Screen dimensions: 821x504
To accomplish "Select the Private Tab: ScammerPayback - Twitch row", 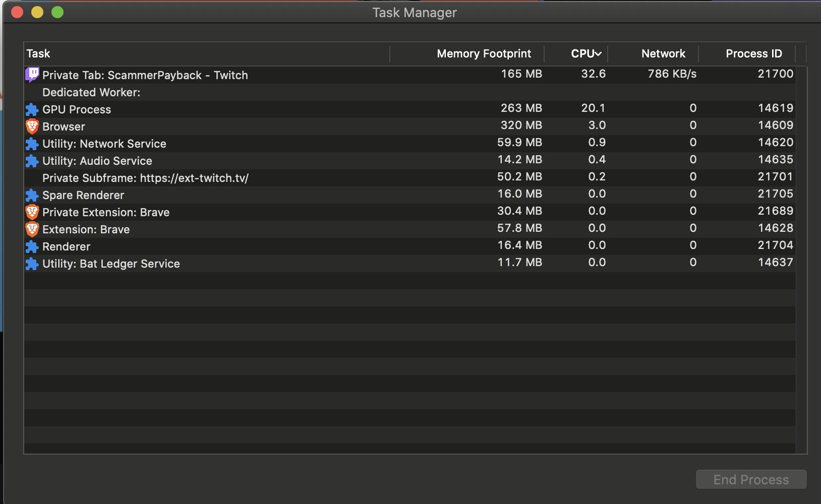I will (x=410, y=75).
